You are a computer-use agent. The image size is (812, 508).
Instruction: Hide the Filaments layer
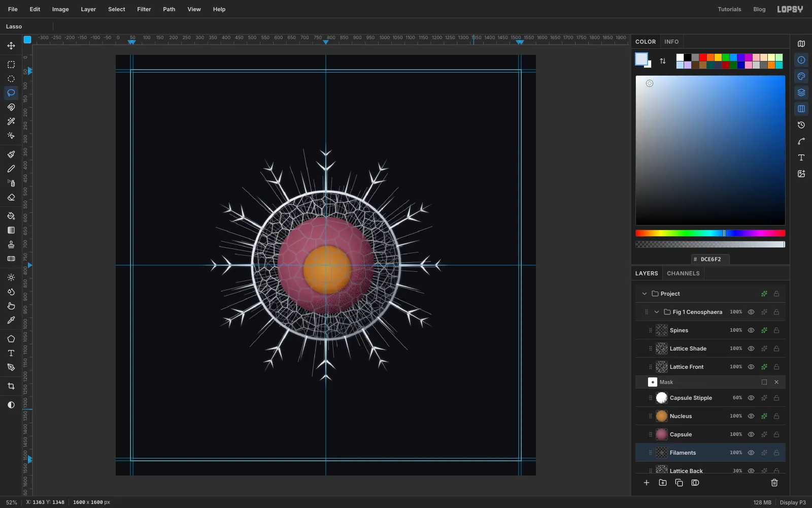[751, 453]
